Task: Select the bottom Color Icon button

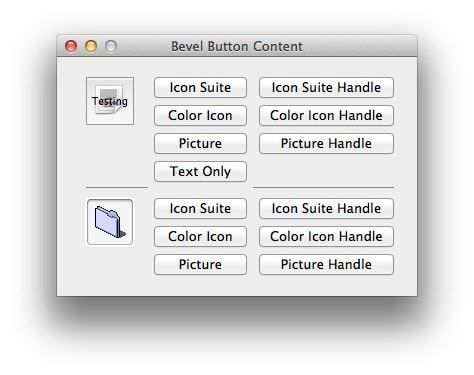Action: (x=200, y=237)
